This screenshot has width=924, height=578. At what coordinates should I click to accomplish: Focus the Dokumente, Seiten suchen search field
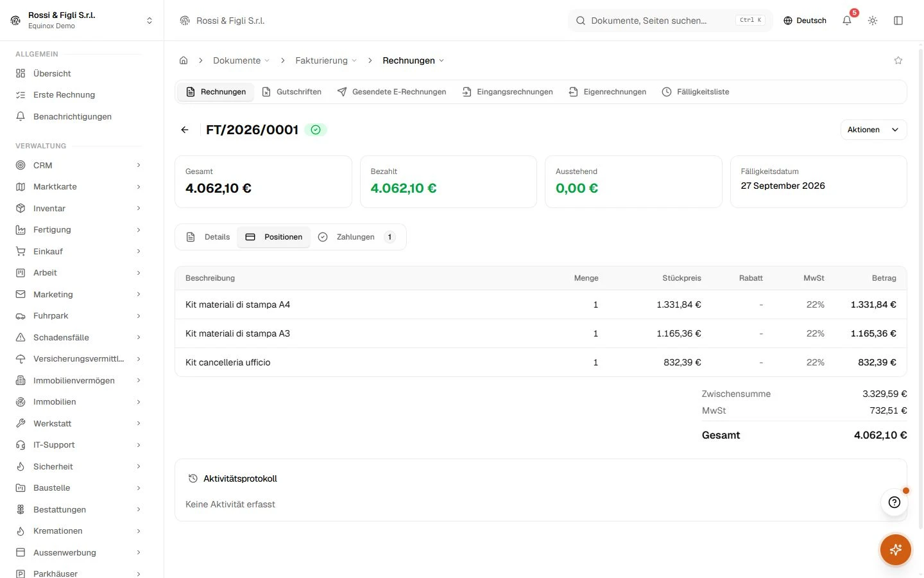pos(670,21)
